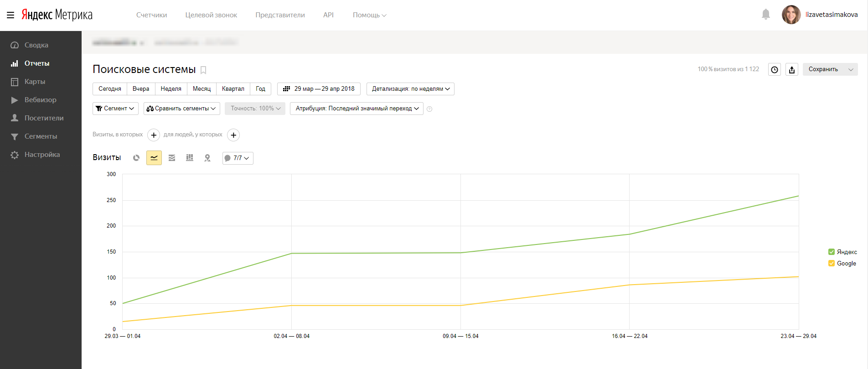Open the Сегмент dropdown
Image resolution: width=868 pixels, height=369 pixels.
(x=115, y=109)
